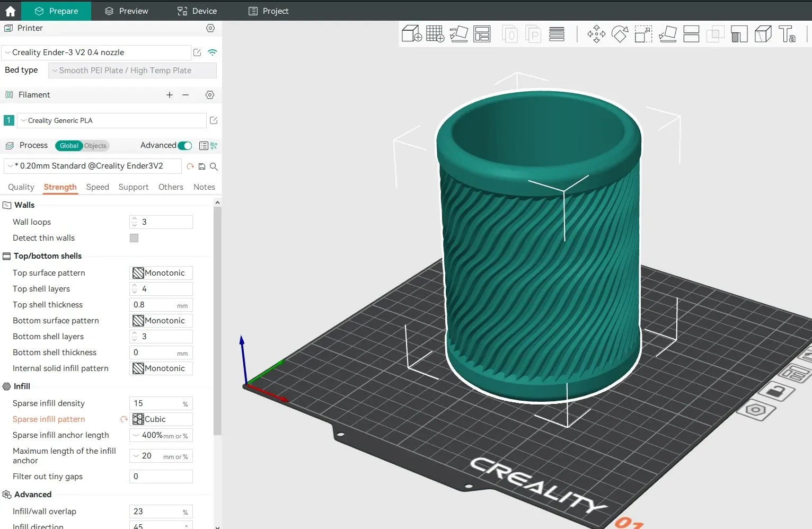Go to the Home screen icon
812x529 pixels.
(10, 11)
